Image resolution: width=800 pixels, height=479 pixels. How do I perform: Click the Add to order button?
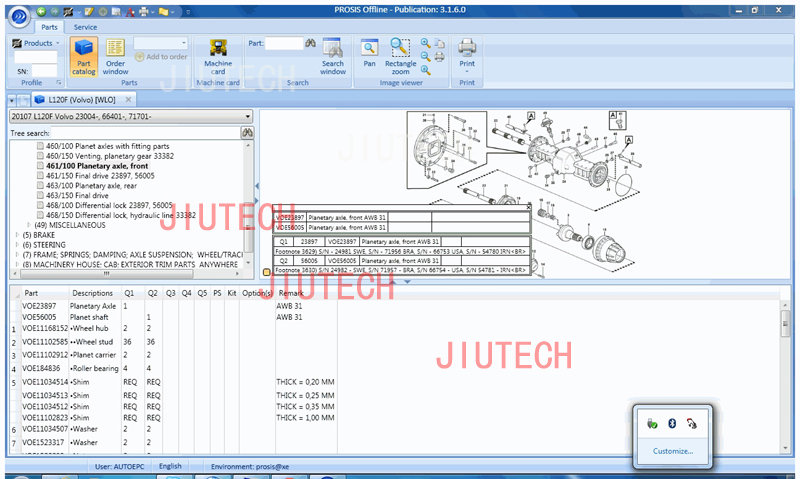161,57
